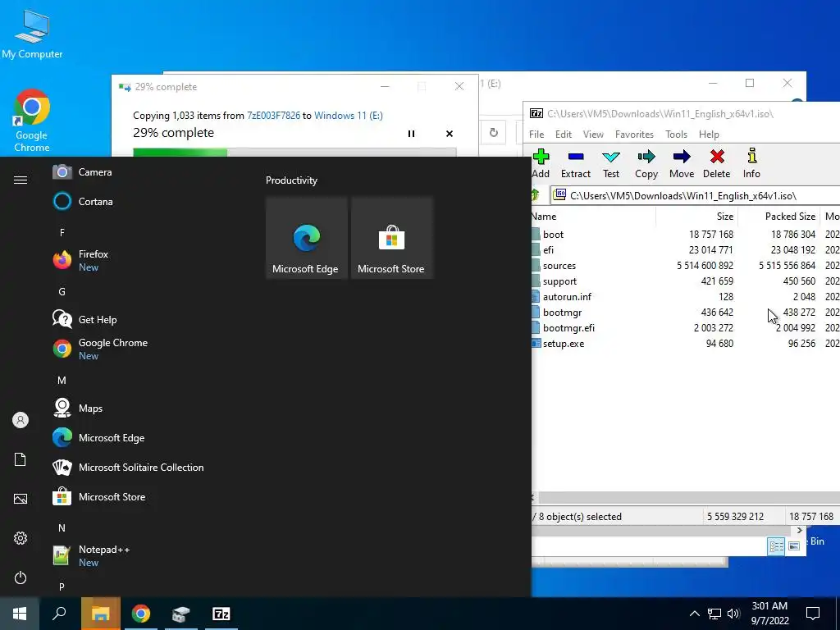This screenshot has height=630, width=840.
Task: Open the Help menu in 7-Zip
Action: click(709, 135)
